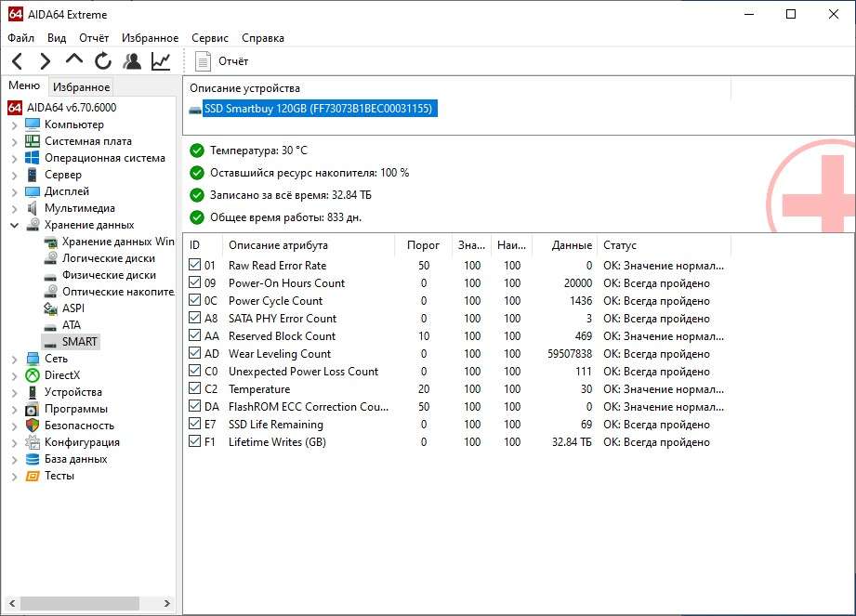The width and height of the screenshot is (856, 616).
Task: Sort by Данные column header
Action: coord(564,245)
